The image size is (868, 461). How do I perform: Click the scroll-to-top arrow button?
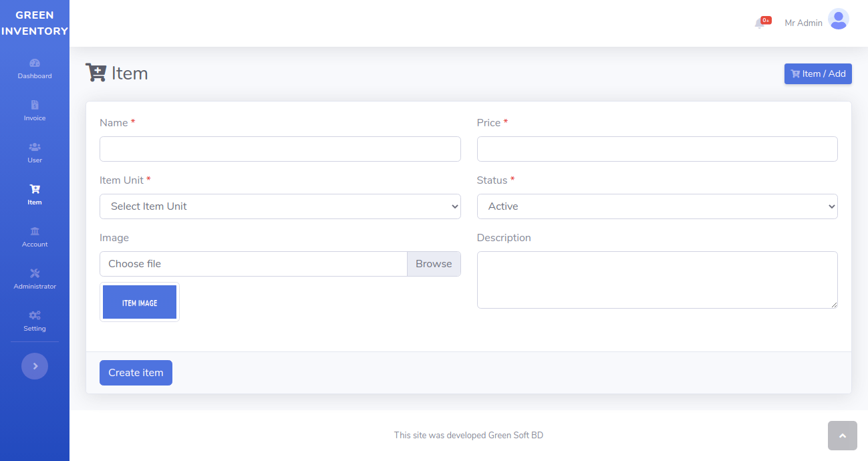click(x=842, y=436)
